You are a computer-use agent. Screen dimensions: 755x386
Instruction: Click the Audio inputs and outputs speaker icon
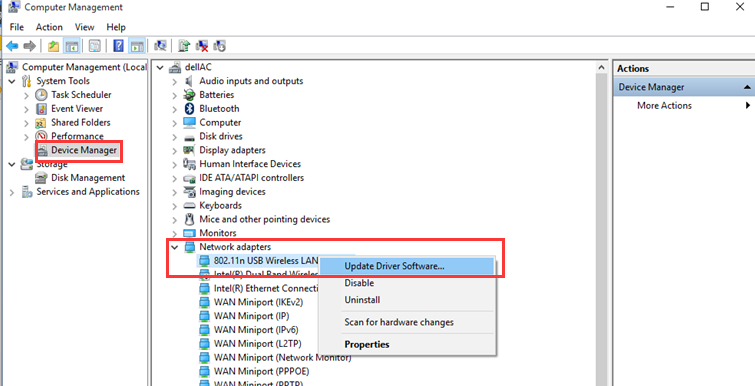[x=189, y=81]
